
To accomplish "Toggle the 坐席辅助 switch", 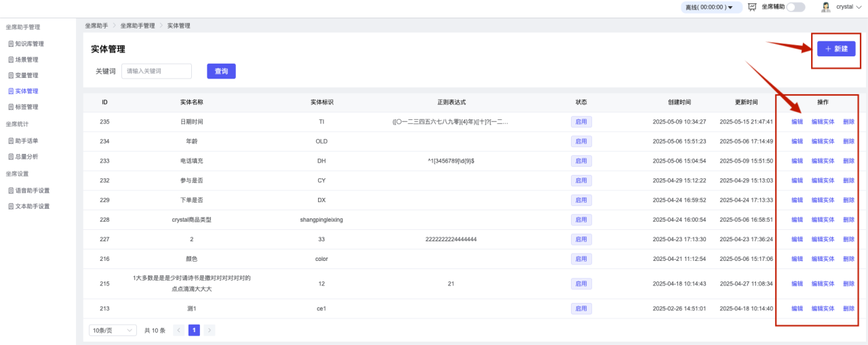I will (795, 7).
